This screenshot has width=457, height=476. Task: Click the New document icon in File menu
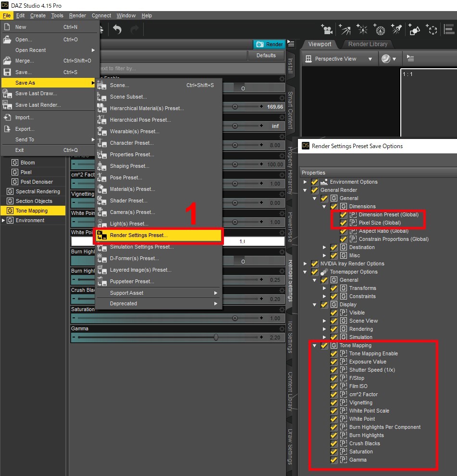(7, 27)
